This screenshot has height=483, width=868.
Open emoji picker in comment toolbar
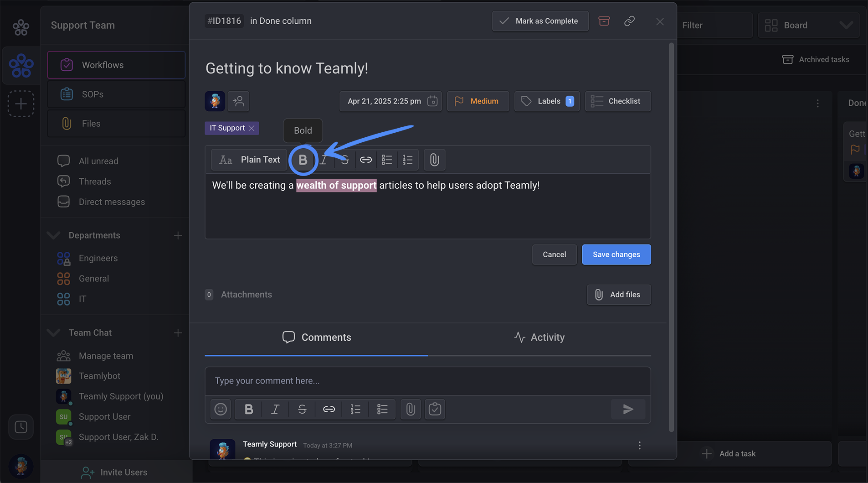(x=221, y=409)
